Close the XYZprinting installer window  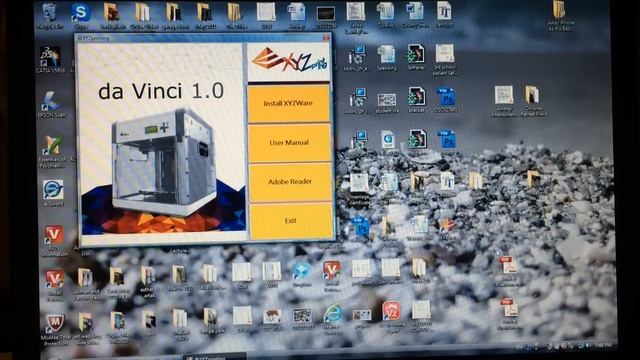(326, 38)
